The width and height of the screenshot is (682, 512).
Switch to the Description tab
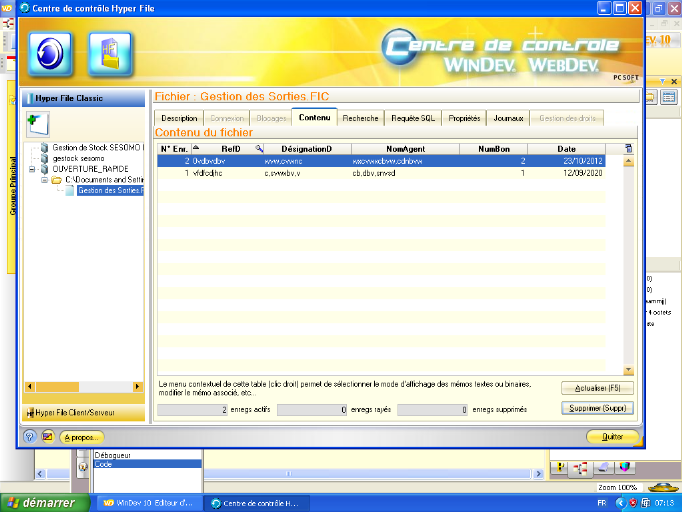[x=179, y=118]
